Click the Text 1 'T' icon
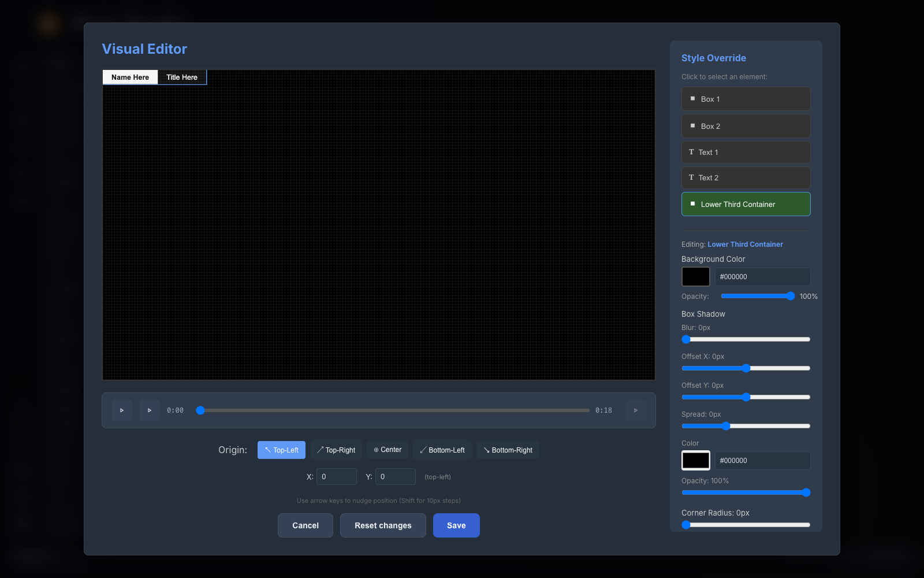This screenshot has width=924, height=578. pos(691,152)
